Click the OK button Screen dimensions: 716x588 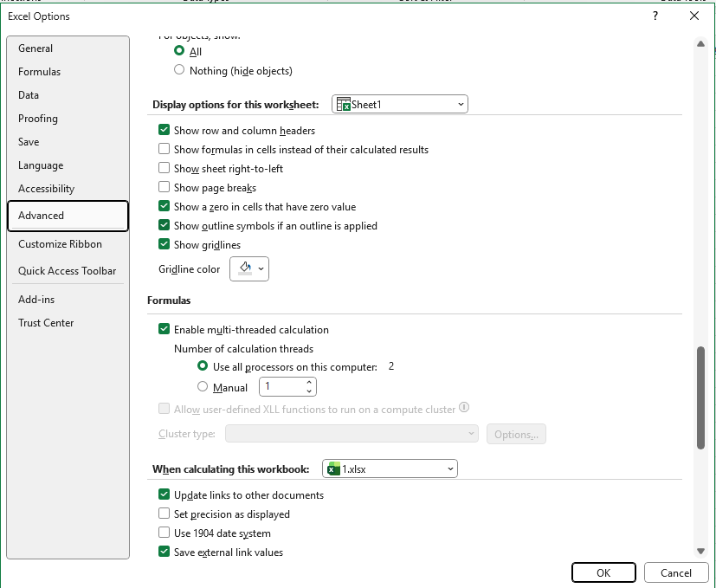(x=603, y=572)
